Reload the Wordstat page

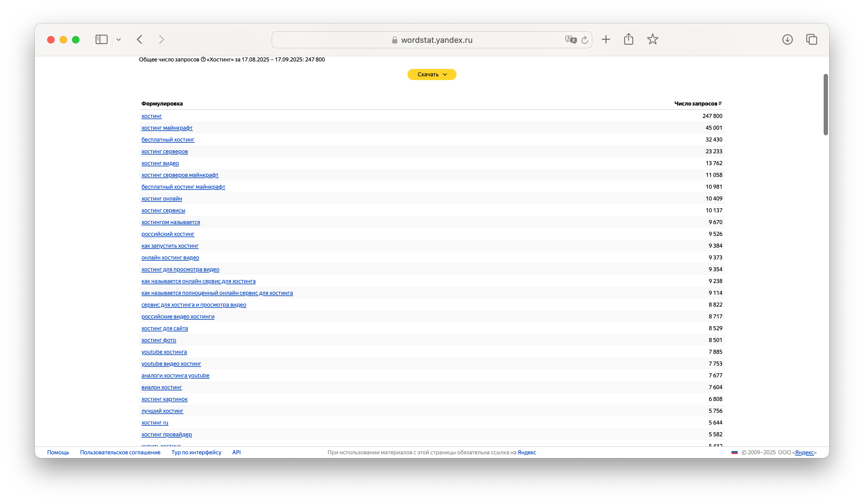(x=585, y=39)
